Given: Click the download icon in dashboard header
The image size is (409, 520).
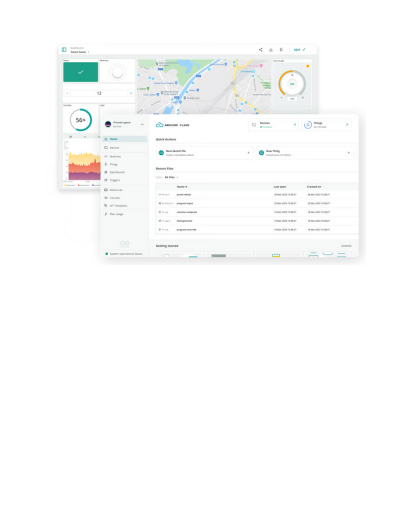Looking at the screenshot, I should coord(271,50).
